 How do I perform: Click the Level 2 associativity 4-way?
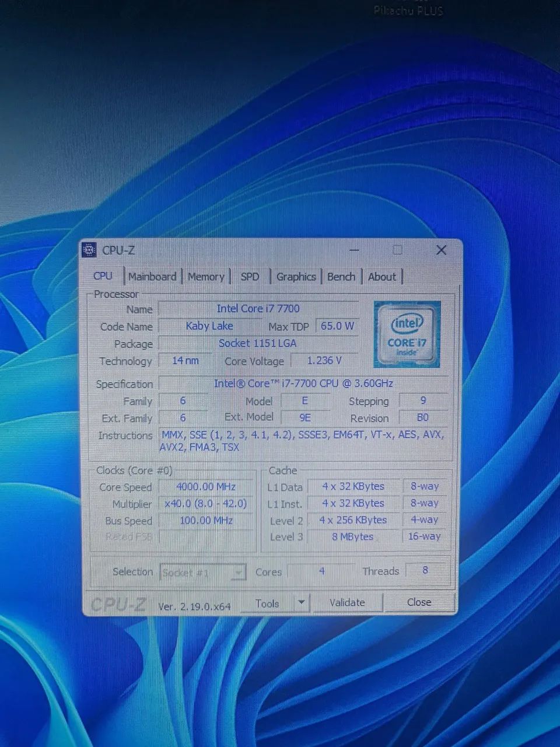pos(424,519)
